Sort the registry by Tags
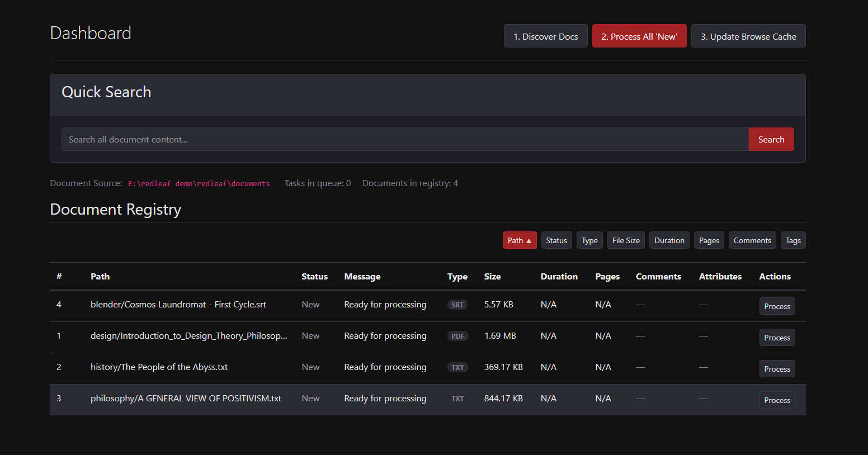The image size is (868, 455). click(x=792, y=240)
